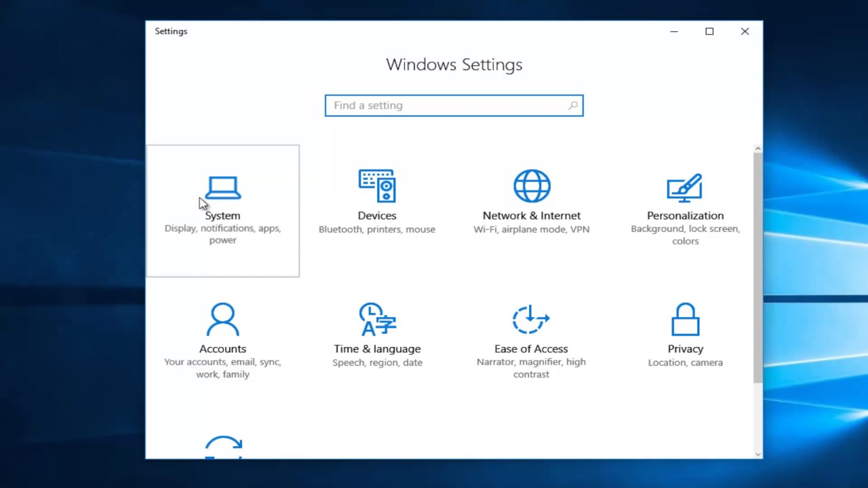Close the Settings window

click(745, 31)
